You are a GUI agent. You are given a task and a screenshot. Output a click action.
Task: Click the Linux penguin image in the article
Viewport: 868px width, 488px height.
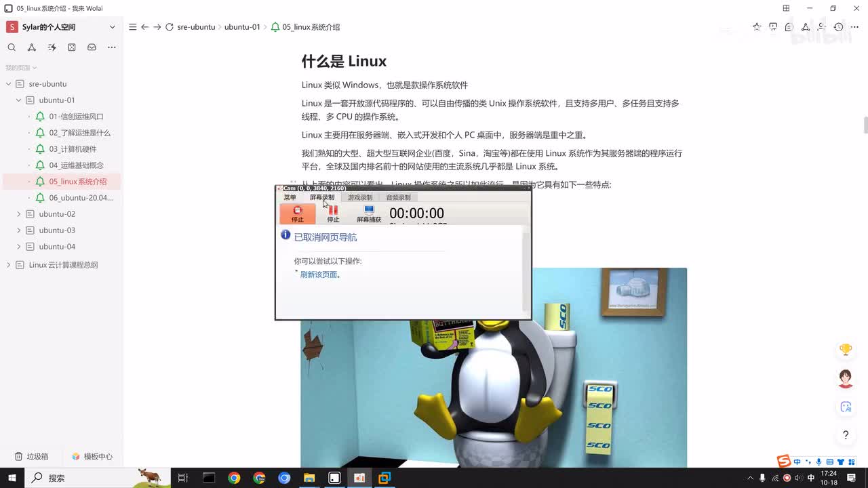pyautogui.click(x=494, y=367)
